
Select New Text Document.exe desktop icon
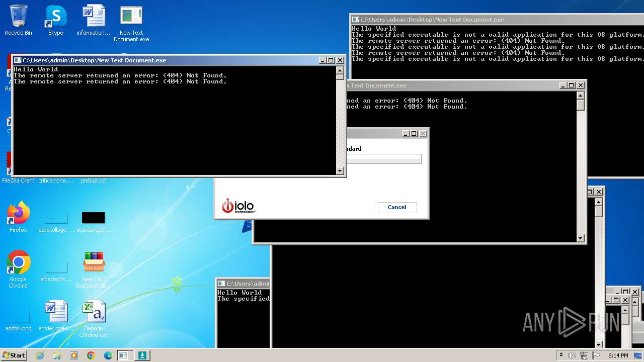131,24
